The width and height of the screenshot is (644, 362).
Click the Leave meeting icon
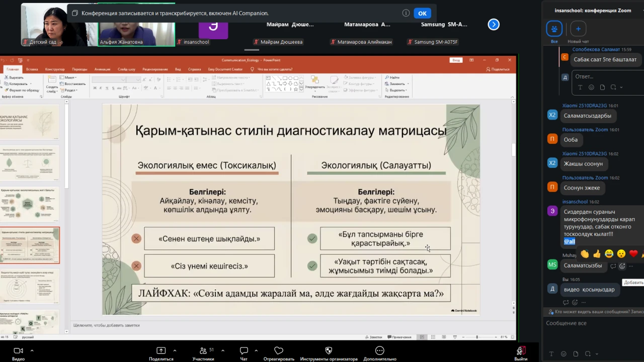click(x=521, y=350)
